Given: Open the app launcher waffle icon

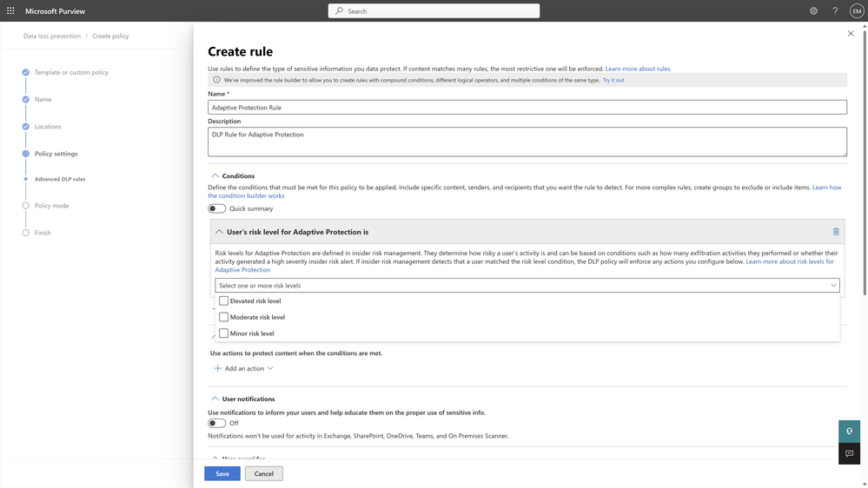Looking at the screenshot, I should (10, 11).
